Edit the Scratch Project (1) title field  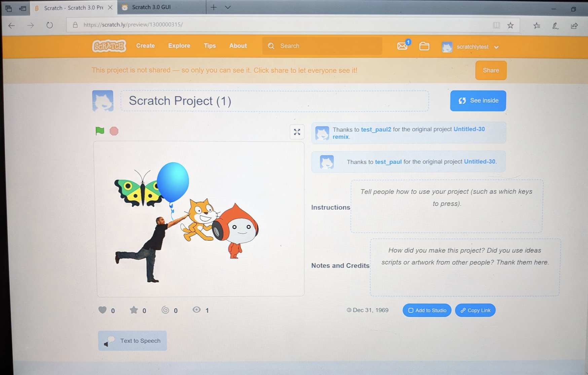pyautogui.click(x=274, y=101)
